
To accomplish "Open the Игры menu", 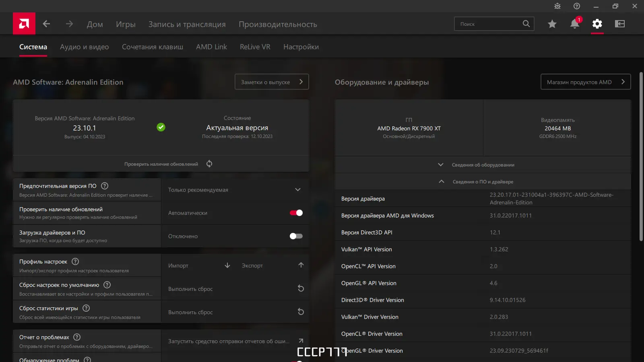I will [x=126, y=24].
